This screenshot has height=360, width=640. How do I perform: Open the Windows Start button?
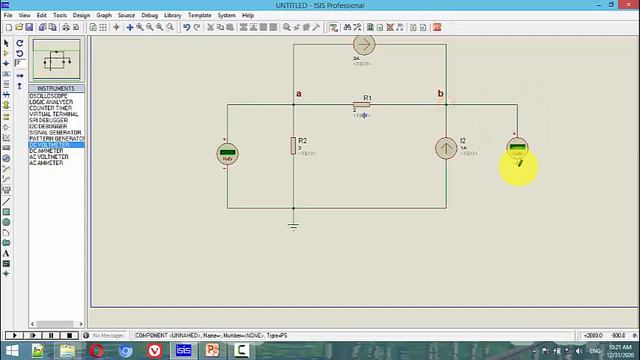point(12,351)
